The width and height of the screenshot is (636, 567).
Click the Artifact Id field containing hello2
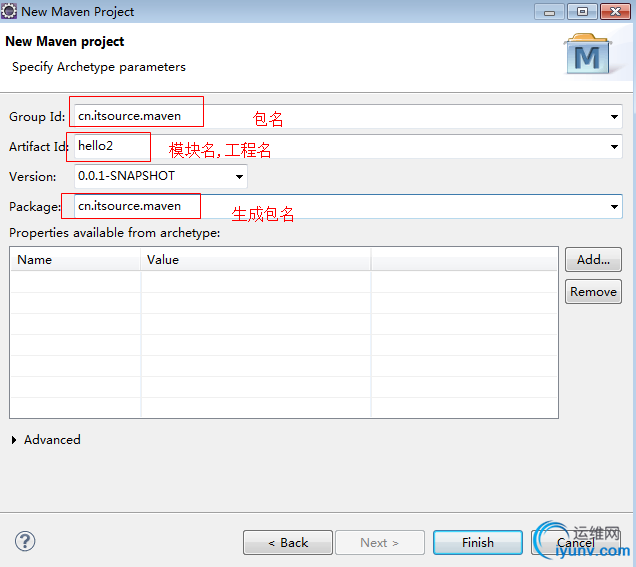point(348,147)
